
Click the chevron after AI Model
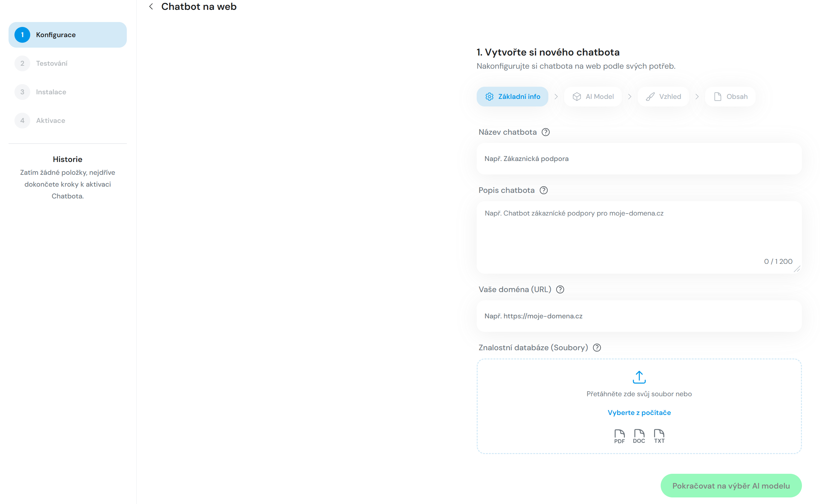[630, 97]
